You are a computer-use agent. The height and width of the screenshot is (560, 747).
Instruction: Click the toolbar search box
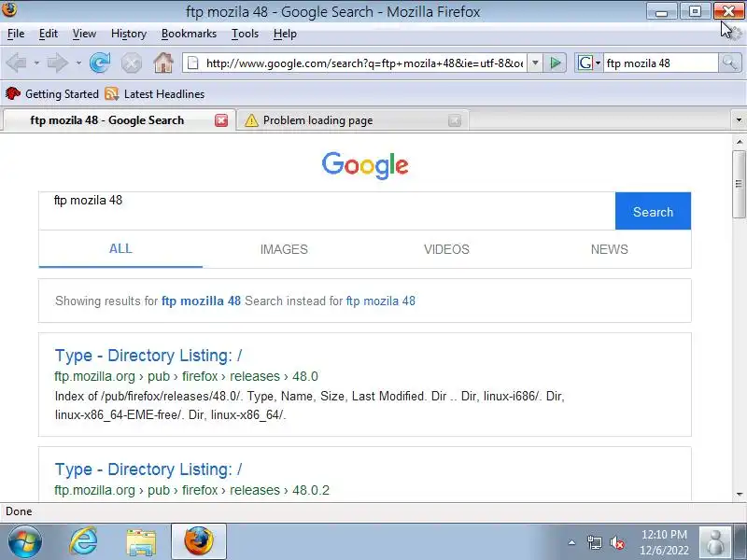[x=661, y=63]
